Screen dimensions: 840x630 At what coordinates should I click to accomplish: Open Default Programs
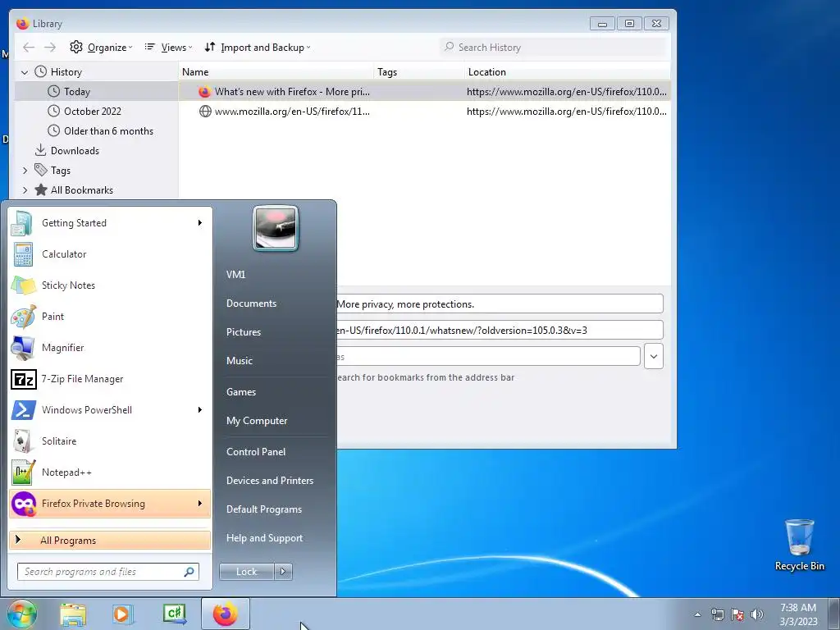point(263,509)
